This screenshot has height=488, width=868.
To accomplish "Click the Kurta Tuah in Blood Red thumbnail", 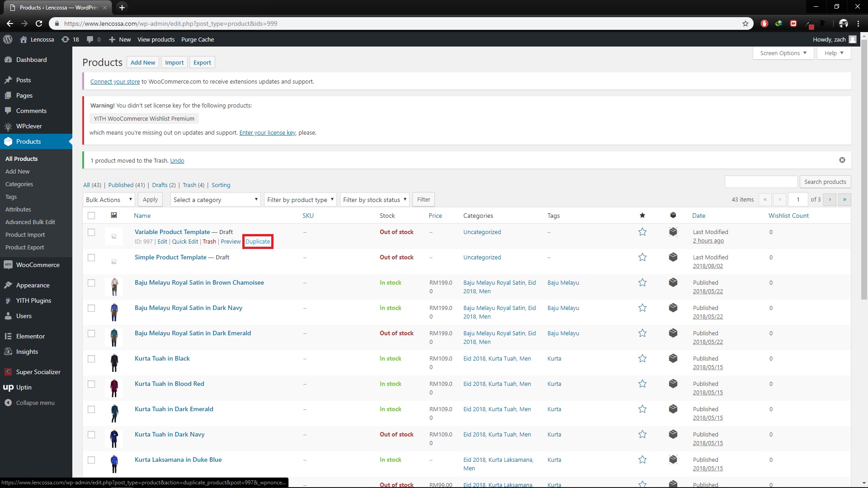I will tap(114, 388).
